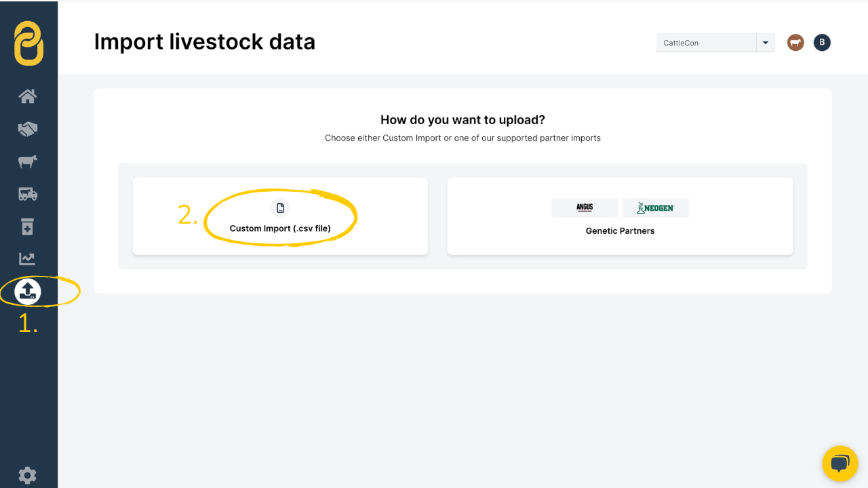The width and height of the screenshot is (868, 488).
Task: Click the "Import livestock data" heading
Action: coord(204,42)
